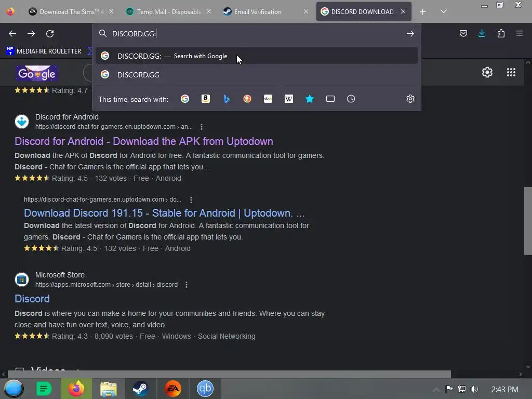Click the address bar containing DISCORD.GG:
The image size is (532, 399).
click(256, 34)
